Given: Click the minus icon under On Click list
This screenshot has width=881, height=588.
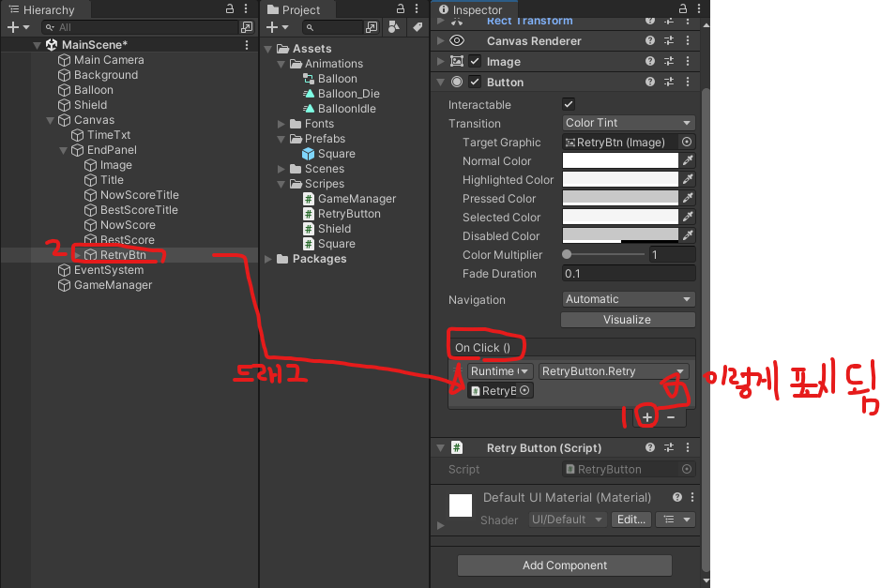Looking at the screenshot, I should (x=671, y=417).
